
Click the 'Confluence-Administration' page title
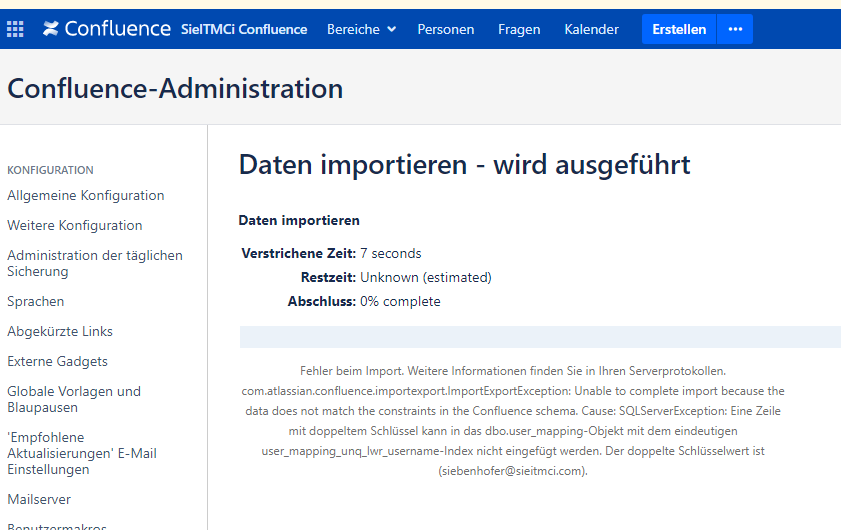click(175, 89)
